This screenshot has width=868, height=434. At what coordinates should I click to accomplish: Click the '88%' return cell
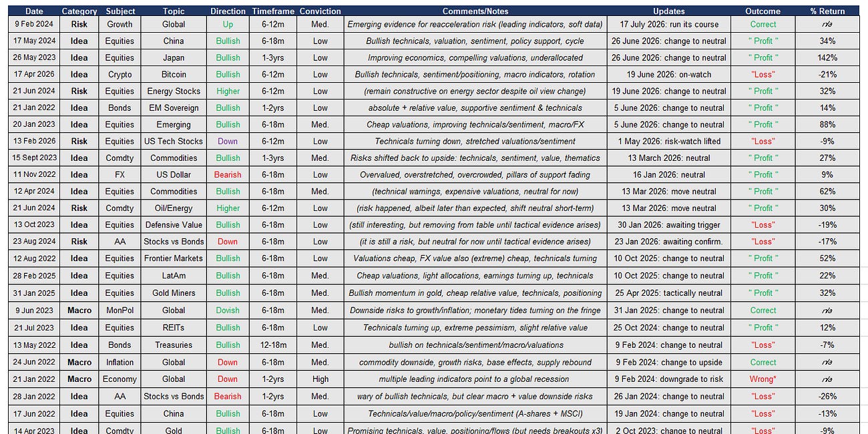click(828, 124)
